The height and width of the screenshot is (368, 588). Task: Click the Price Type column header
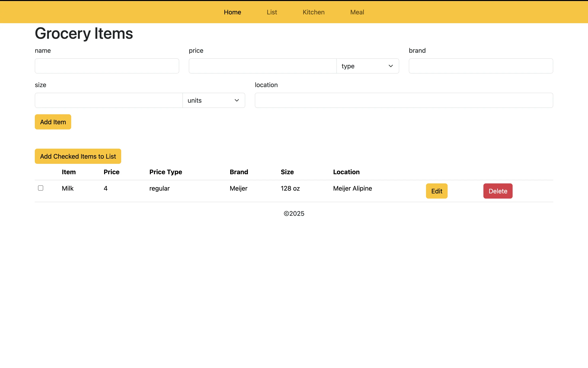pos(165,172)
